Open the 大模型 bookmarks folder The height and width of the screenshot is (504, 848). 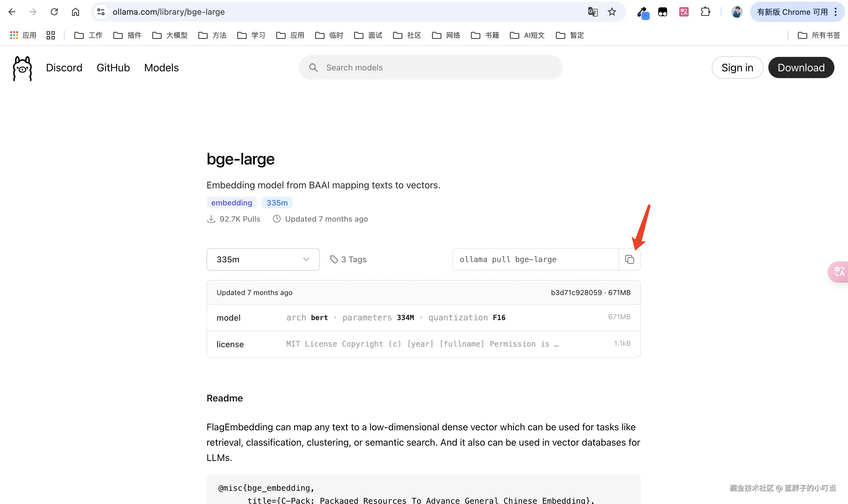click(x=170, y=35)
